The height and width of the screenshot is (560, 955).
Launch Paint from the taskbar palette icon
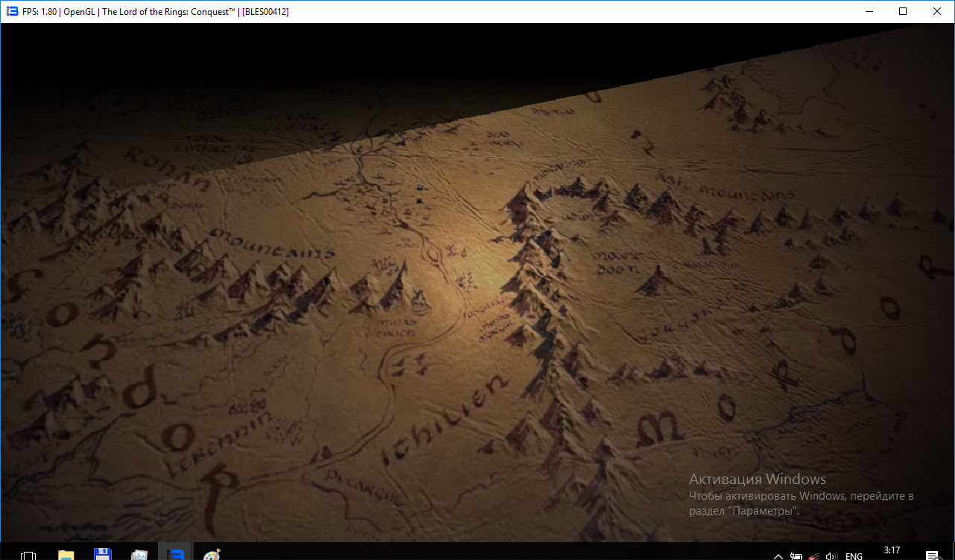(212, 555)
